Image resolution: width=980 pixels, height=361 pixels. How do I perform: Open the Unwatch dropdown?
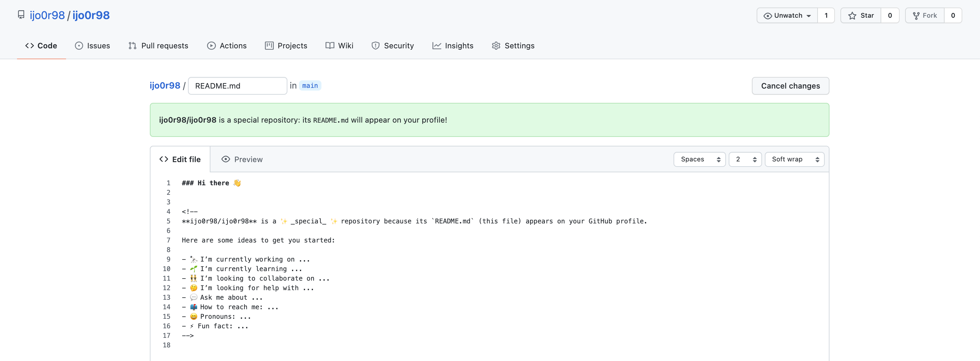[787, 15]
